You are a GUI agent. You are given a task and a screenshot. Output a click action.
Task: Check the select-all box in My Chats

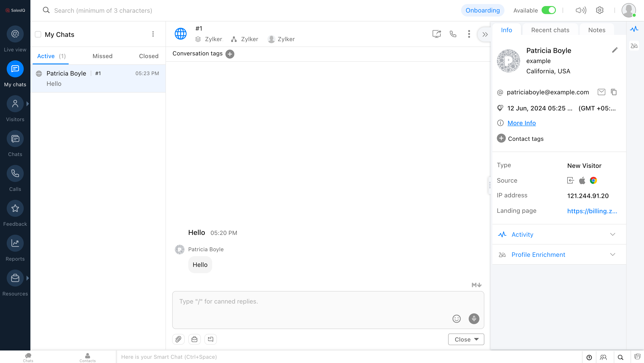pos(38,34)
